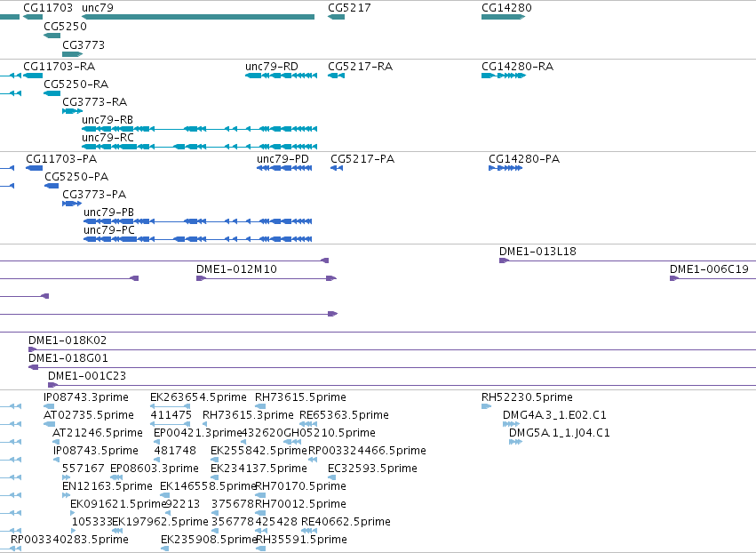Select the unc79-RC transcript model
Image resolution: width=756 pixels, height=553 pixels.
pos(200,147)
